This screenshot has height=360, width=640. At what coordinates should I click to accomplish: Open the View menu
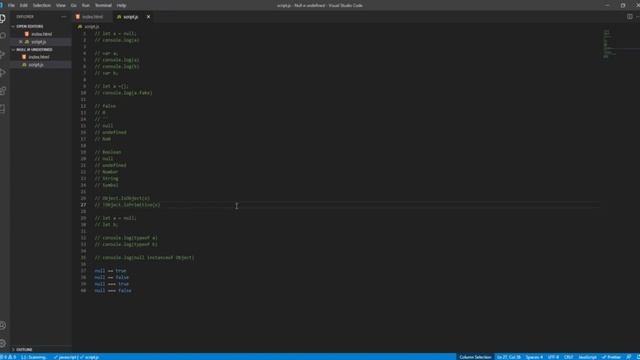point(61,5)
